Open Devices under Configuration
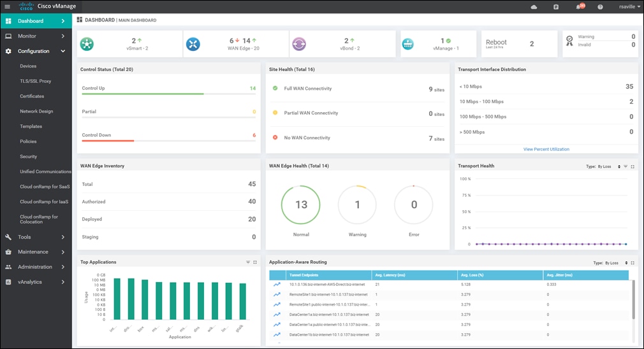644x349 pixels. point(28,66)
